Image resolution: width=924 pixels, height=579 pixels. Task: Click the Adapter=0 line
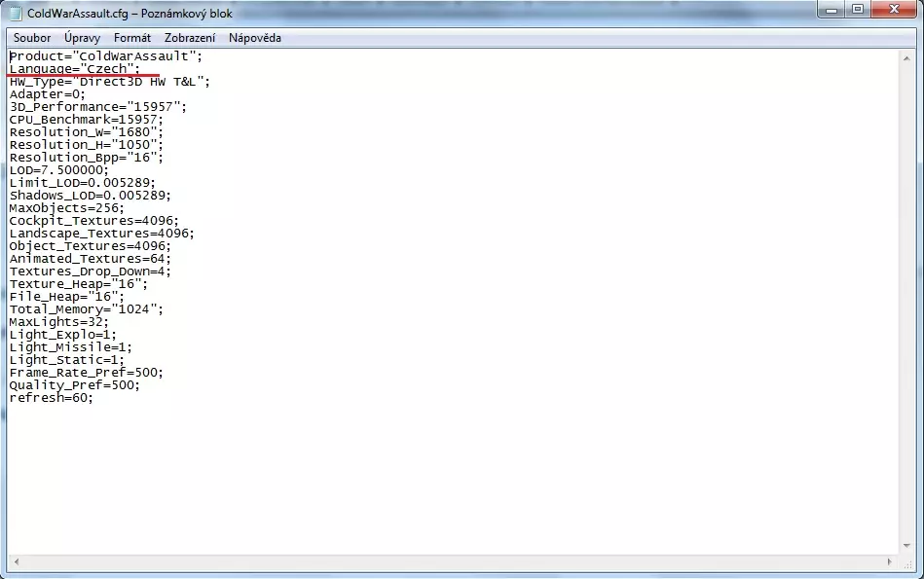point(47,94)
